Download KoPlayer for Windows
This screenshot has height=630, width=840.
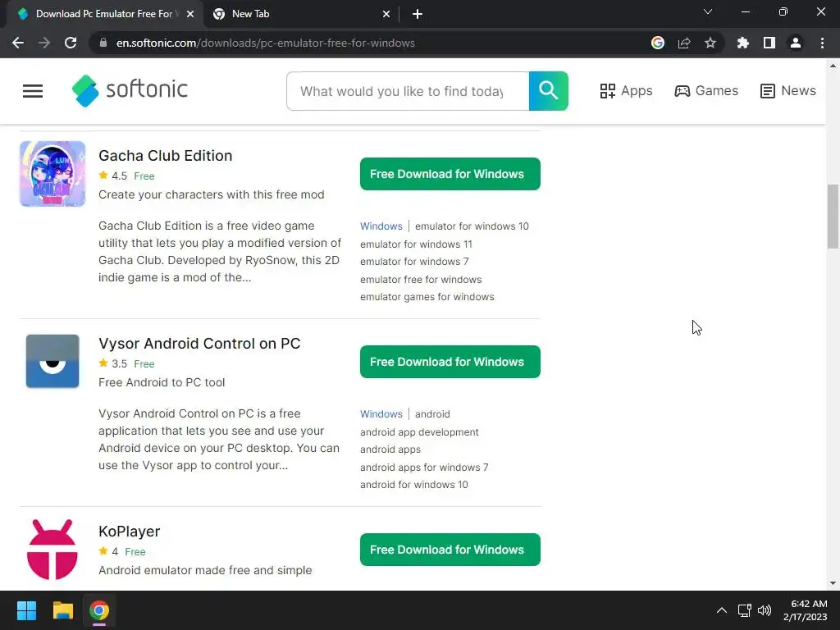tap(450, 550)
